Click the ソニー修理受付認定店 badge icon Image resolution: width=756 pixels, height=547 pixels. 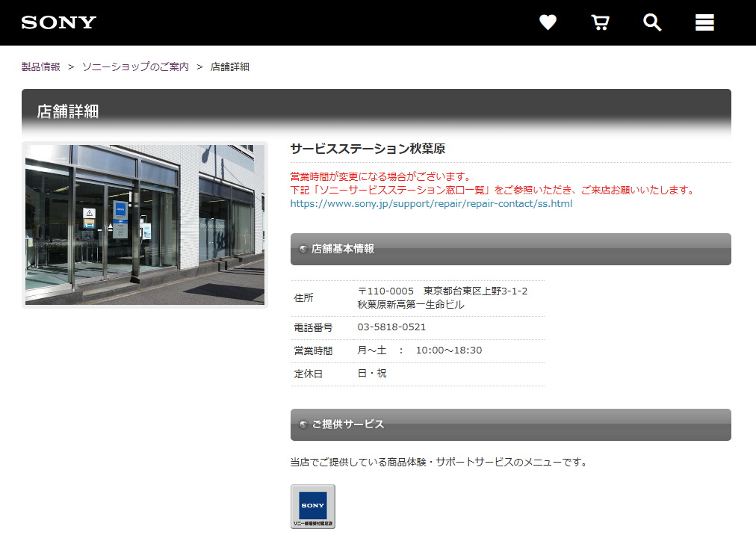(313, 507)
